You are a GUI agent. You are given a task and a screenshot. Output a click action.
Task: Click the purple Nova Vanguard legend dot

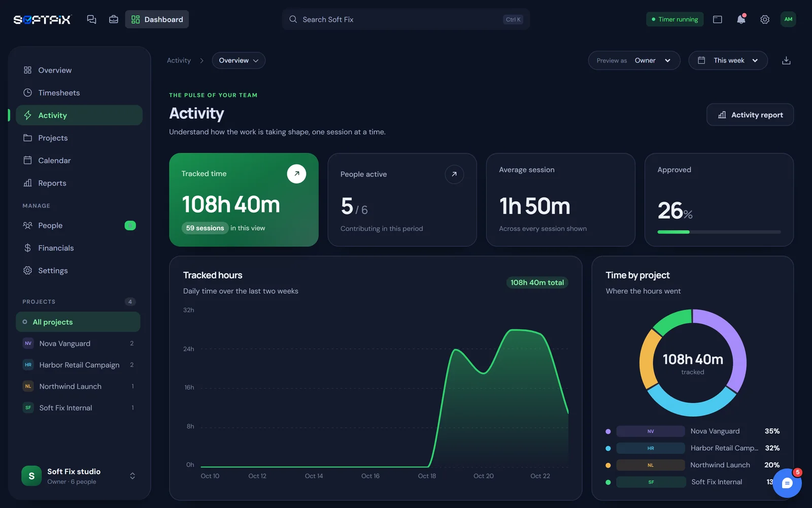(608, 431)
